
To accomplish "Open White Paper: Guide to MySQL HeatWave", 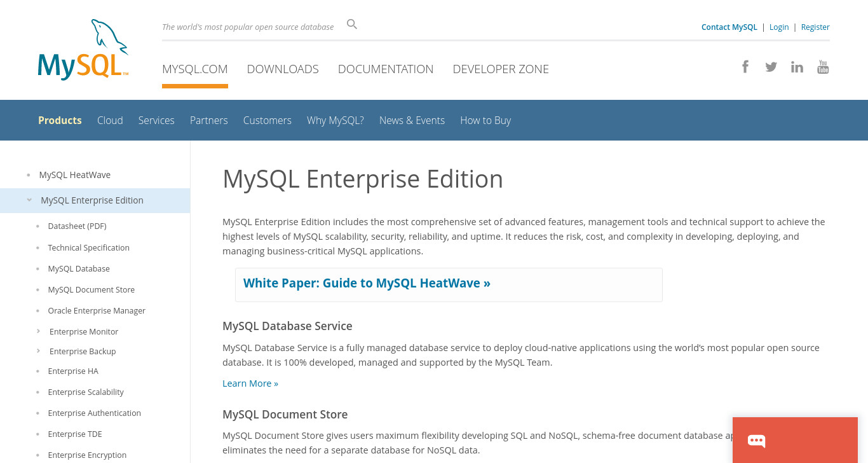I will pos(367,283).
